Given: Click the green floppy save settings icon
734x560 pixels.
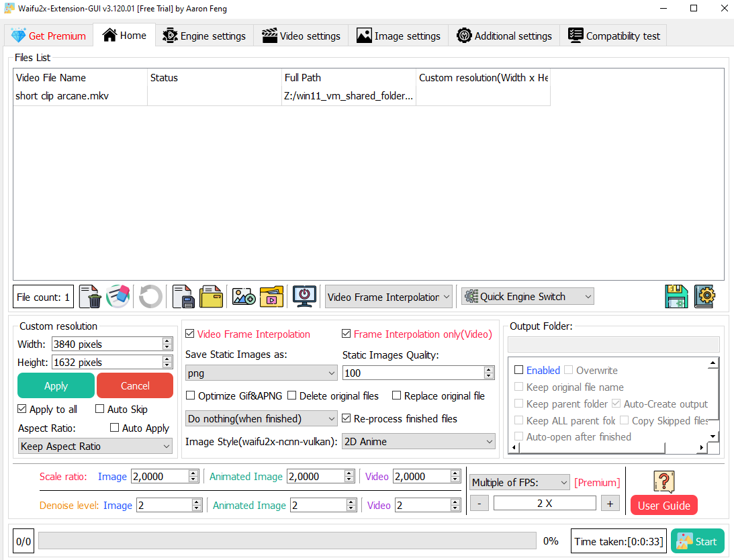Looking at the screenshot, I should coord(676,296).
